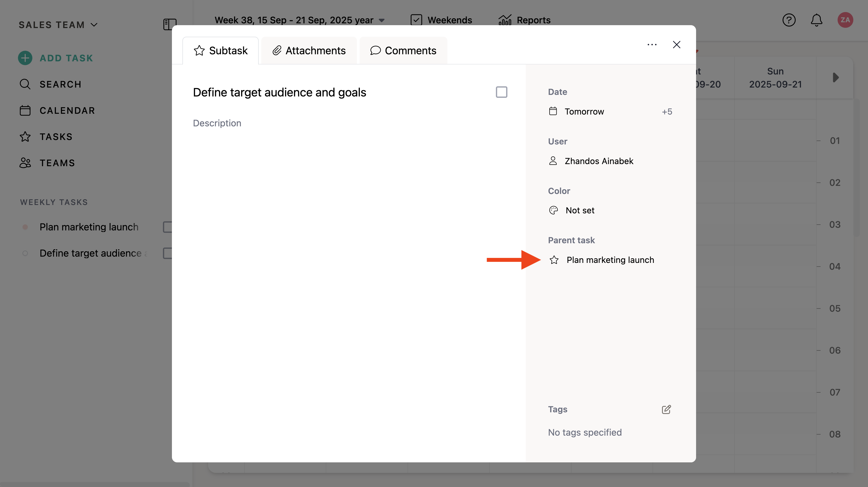
Task: Open the help question mark icon
Action: (x=789, y=20)
